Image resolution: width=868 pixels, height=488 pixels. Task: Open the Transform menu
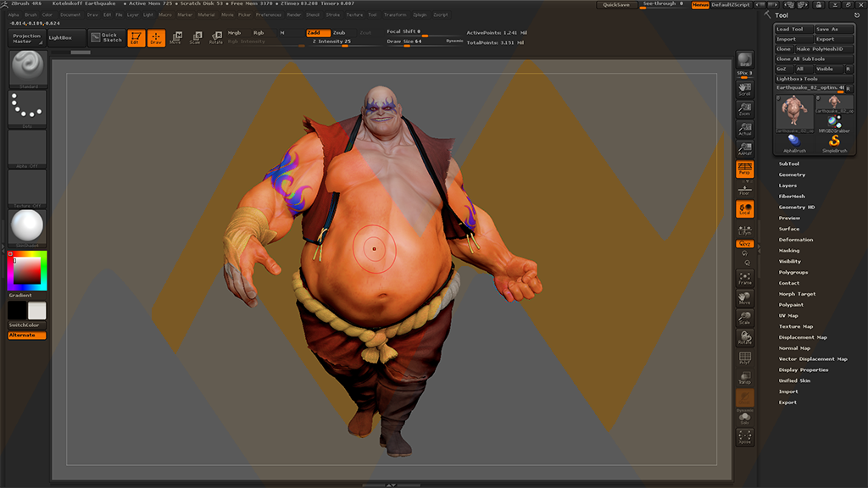(x=395, y=15)
